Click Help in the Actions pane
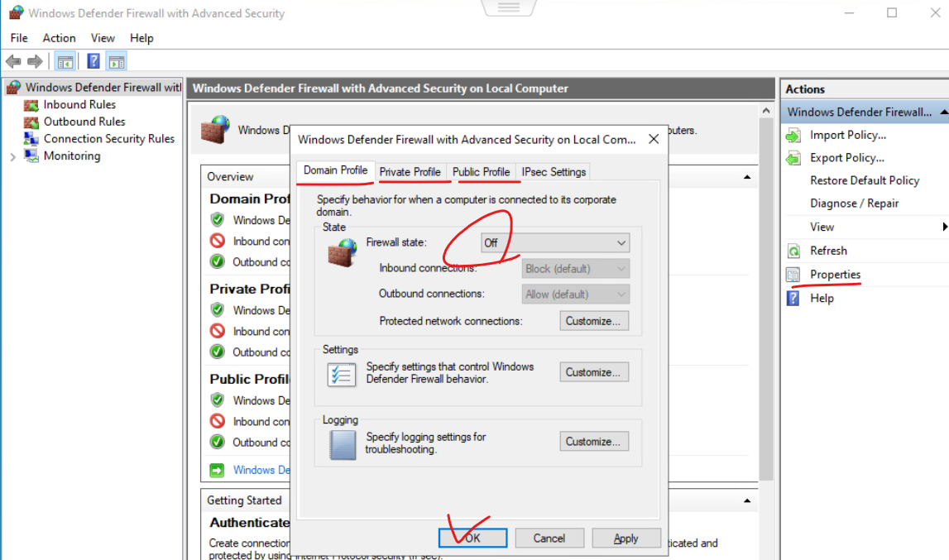This screenshot has width=949, height=560. pos(822,298)
